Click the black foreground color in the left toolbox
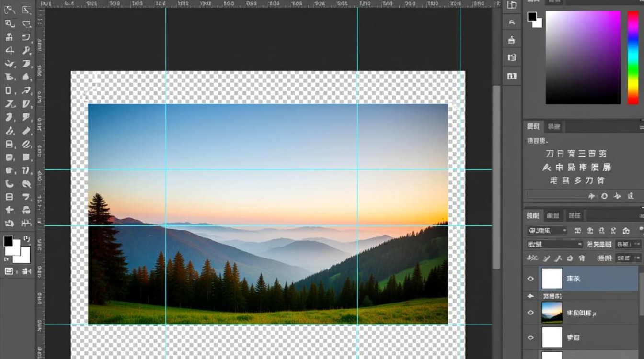644x359 pixels. click(x=9, y=241)
